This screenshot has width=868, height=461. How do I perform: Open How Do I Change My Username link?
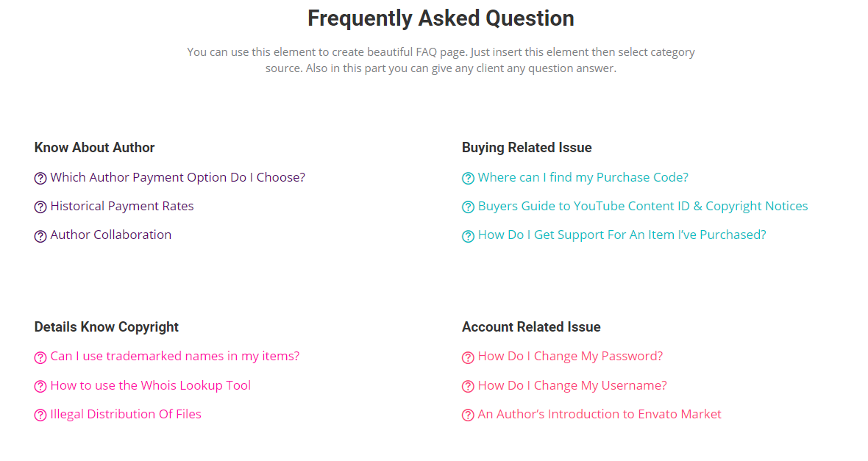572,385
